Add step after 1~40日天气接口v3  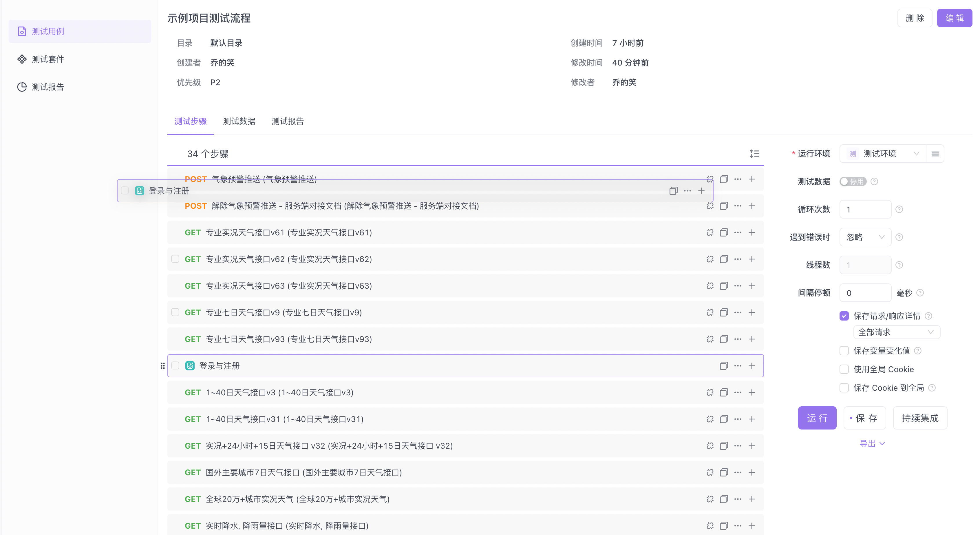(x=752, y=393)
